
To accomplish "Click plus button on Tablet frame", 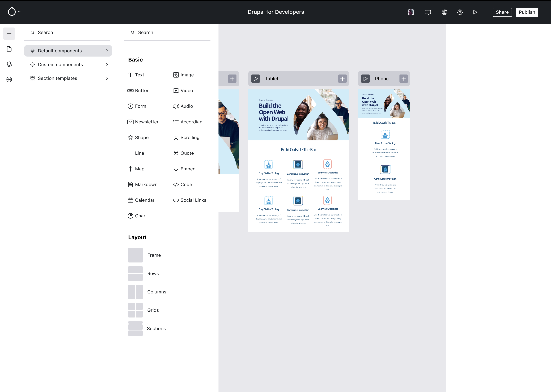I will (342, 79).
